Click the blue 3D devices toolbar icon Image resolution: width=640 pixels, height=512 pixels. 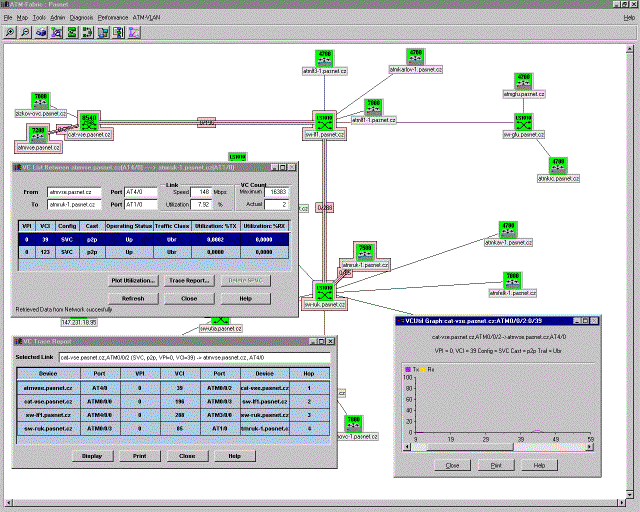(x=41, y=32)
